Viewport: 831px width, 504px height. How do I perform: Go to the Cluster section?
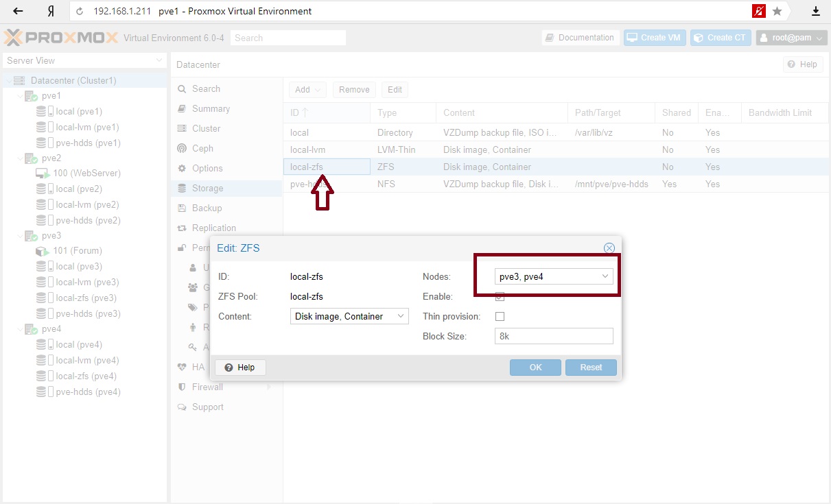[226, 129]
